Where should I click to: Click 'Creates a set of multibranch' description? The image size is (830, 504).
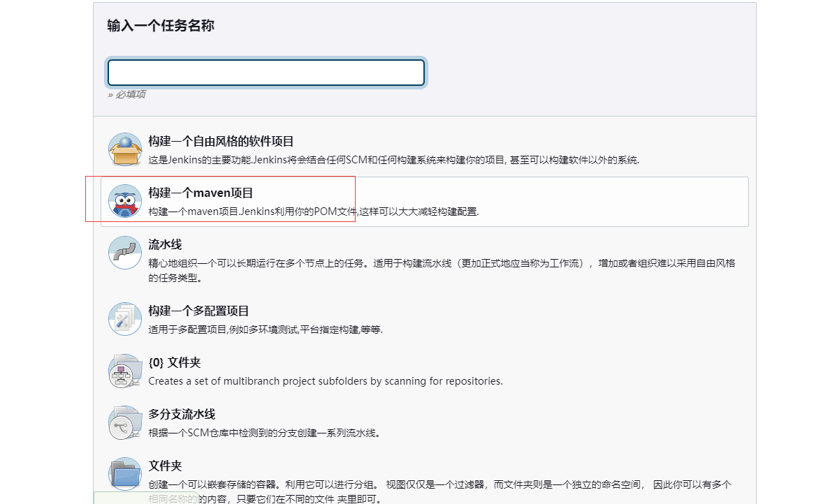326,381
